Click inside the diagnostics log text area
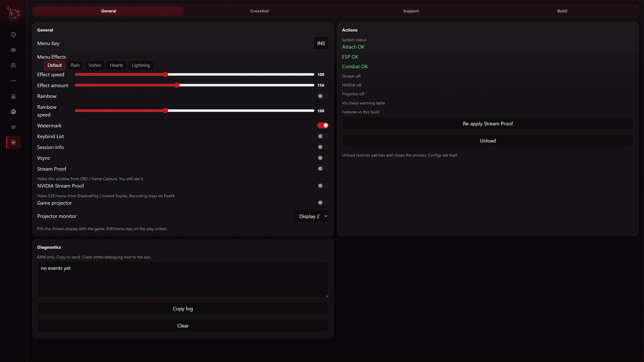The height and width of the screenshot is (362, 644). [183, 280]
